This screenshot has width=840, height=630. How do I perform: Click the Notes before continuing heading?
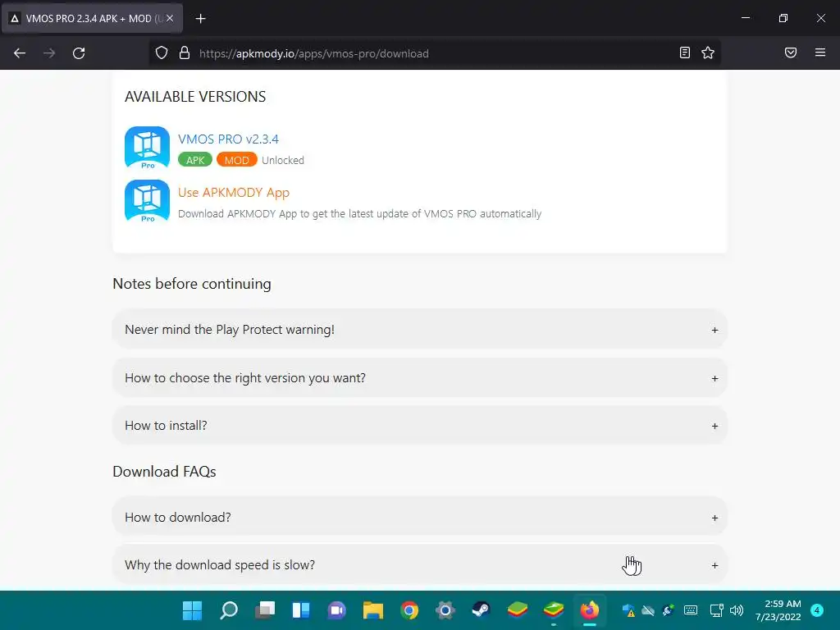click(x=192, y=283)
